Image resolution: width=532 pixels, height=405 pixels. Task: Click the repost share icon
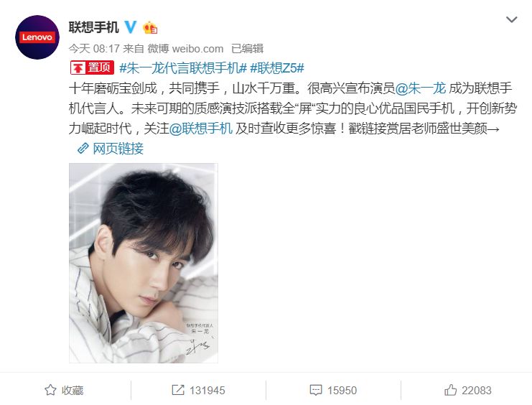tap(178, 390)
